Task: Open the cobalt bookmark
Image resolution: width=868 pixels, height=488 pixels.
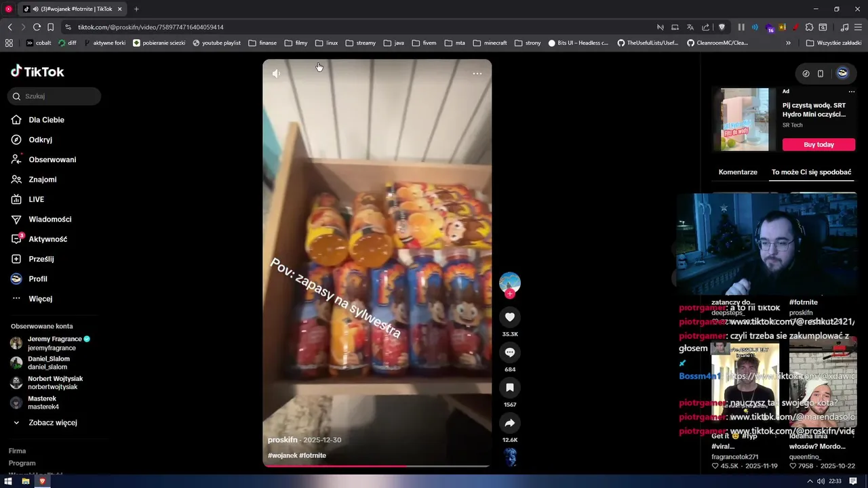Action: click(x=39, y=43)
